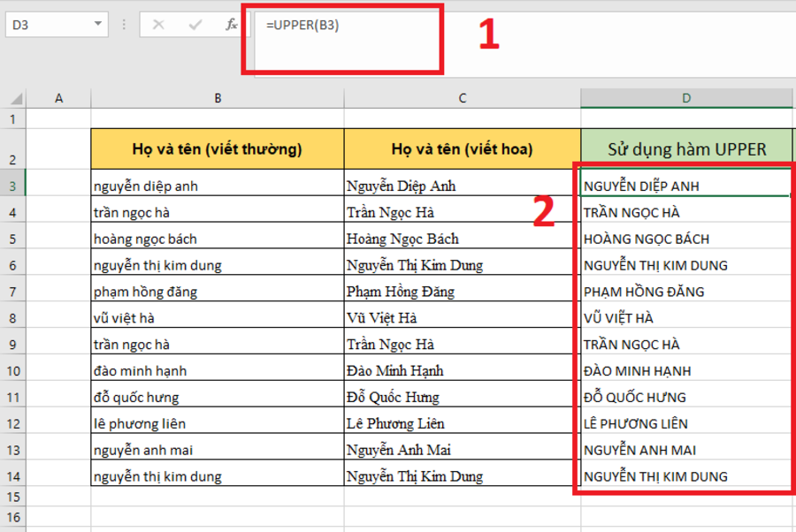Viewport: 796px width, 532px height.
Task: Select column B header
Action: pyautogui.click(x=218, y=98)
